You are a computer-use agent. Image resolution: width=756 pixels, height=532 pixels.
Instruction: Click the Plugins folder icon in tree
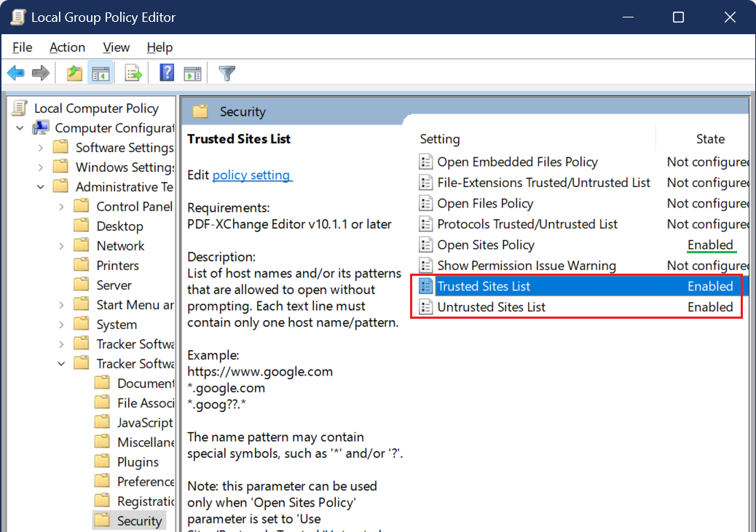click(x=102, y=461)
